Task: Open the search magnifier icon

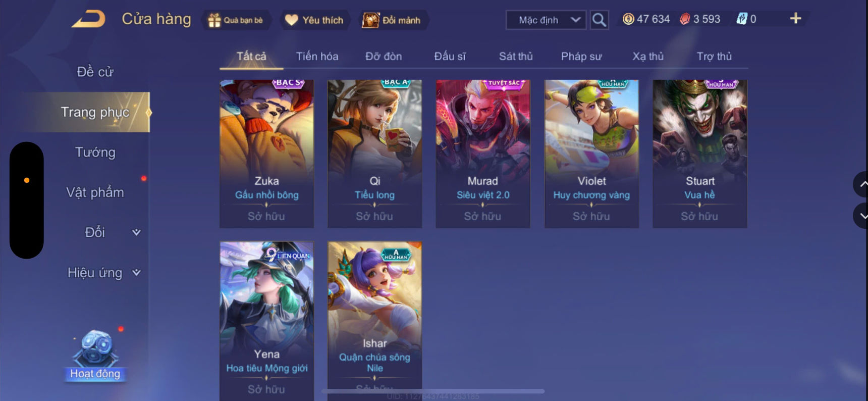Action: click(x=599, y=20)
